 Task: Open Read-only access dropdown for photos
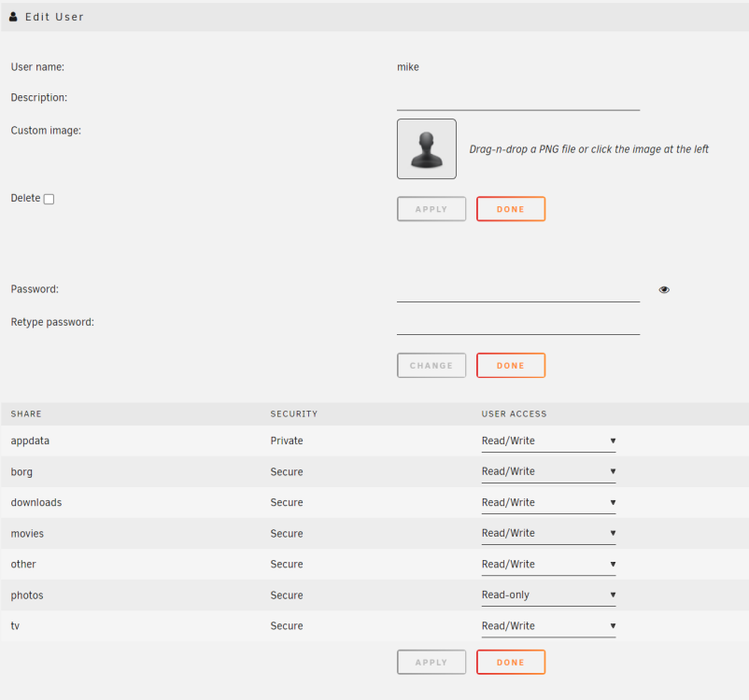548,595
